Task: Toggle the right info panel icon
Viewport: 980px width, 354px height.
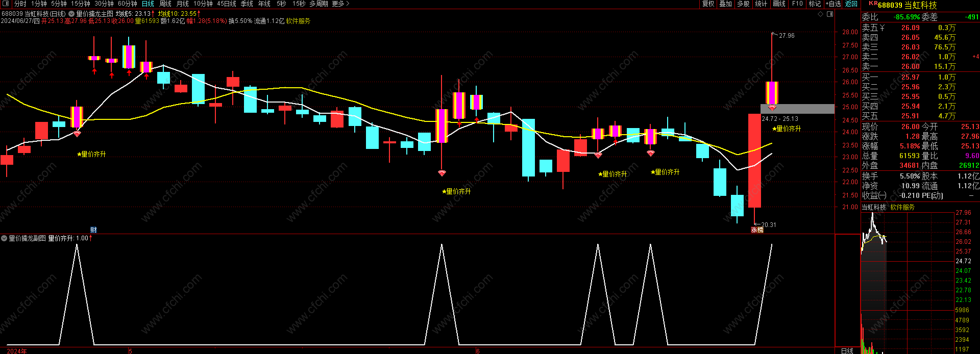Action: (x=830, y=14)
